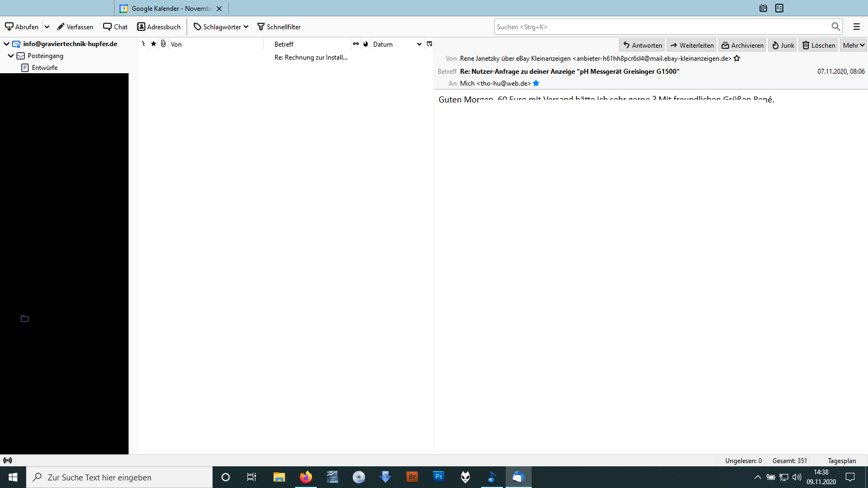Mark the message as Junk

782,45
